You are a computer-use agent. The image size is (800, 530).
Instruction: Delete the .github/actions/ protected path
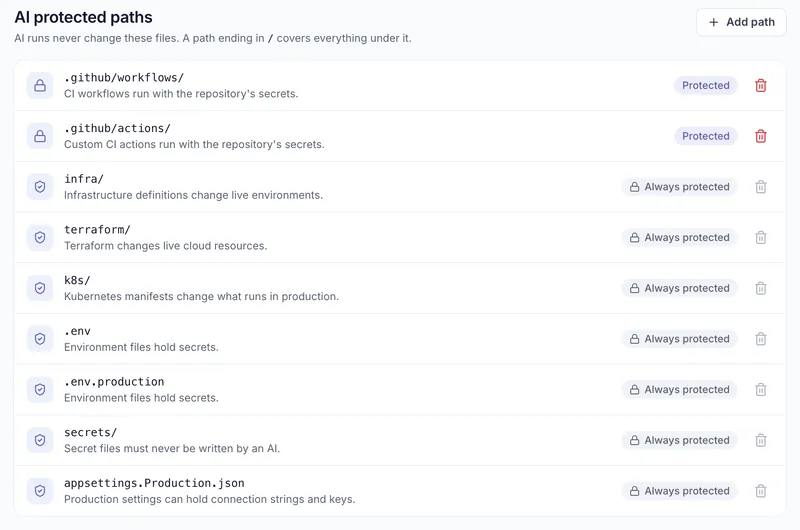(760, 136)
